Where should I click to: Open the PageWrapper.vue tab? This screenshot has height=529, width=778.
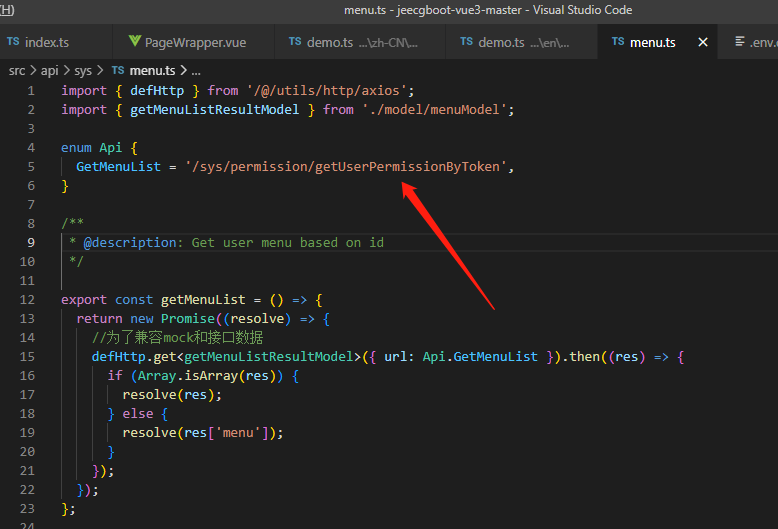[194, 42]
